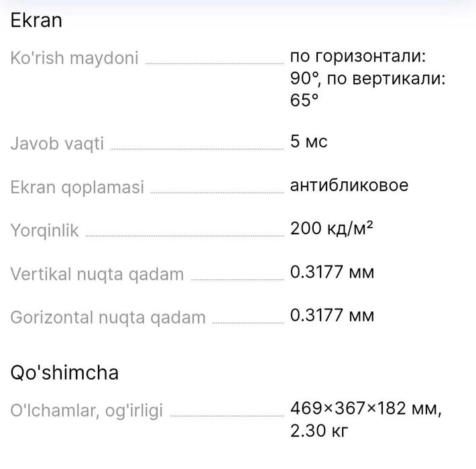
Task: Click the '90°, по вертикали:' line
Action: [368, 78]
